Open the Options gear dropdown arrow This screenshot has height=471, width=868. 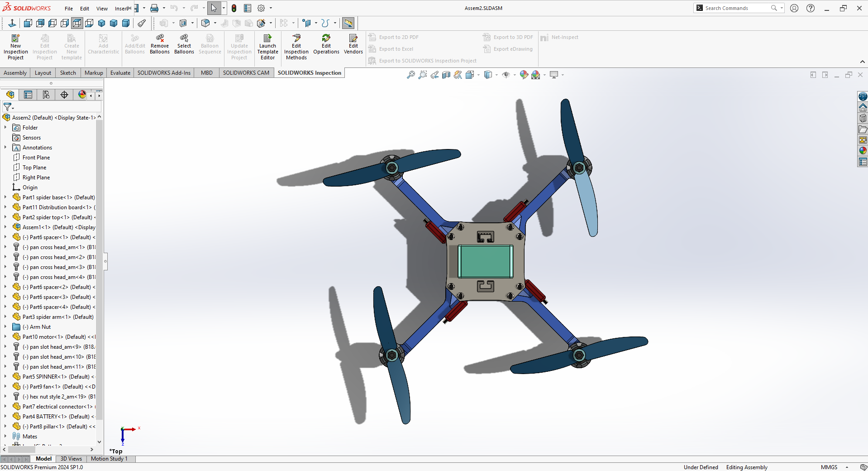click(x=271, y=8)
